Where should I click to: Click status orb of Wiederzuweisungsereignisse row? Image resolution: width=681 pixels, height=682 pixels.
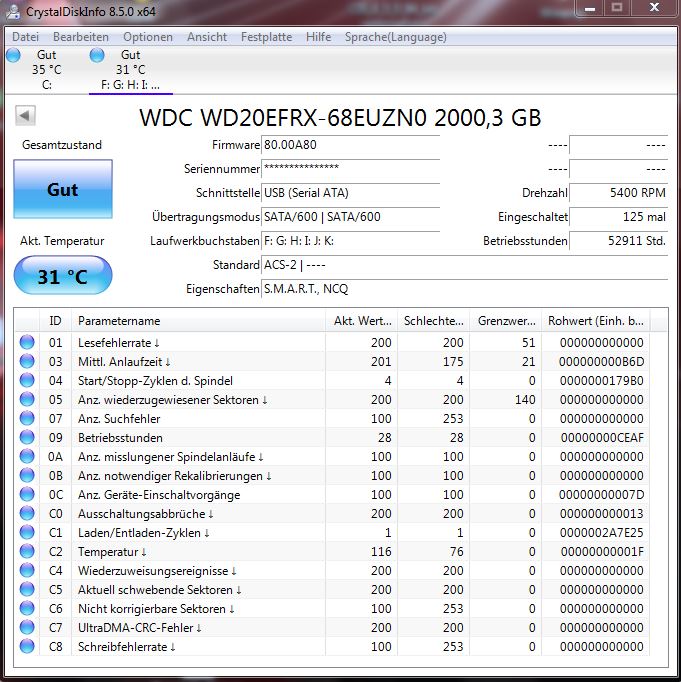[x=27, y=571]
